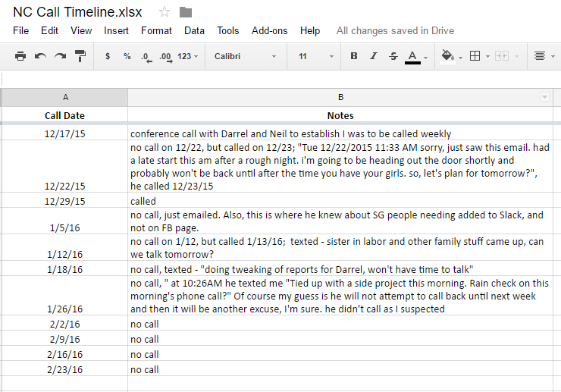Select the 2/16/16 date cell
This screenshot has height=392, width=561.
tap(64, 353)
